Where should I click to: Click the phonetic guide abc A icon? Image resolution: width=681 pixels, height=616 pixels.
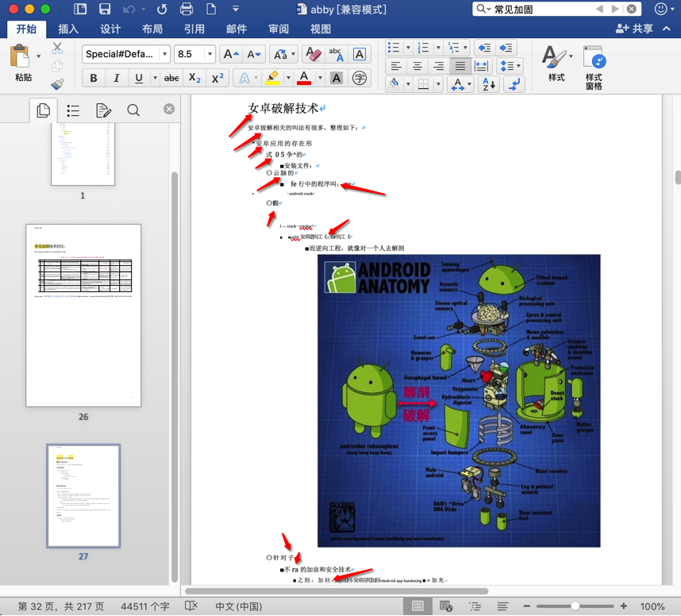[337, 54]
